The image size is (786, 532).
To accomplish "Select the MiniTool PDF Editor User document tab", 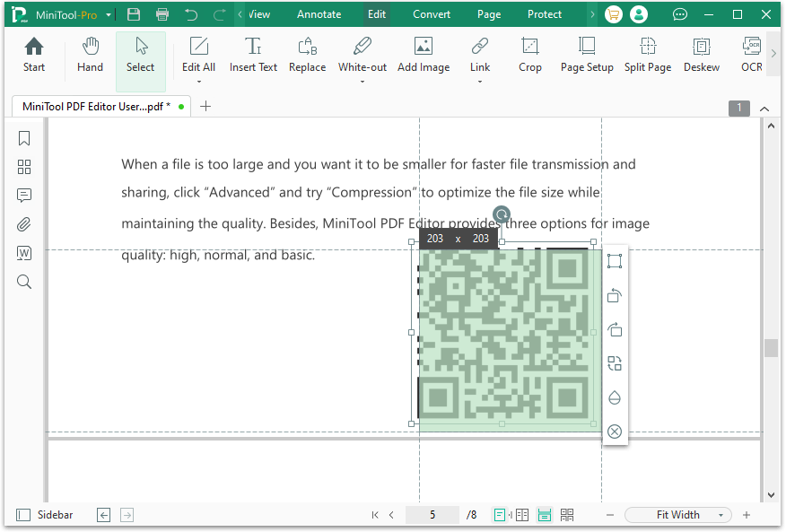I will [x=100, y=106].
